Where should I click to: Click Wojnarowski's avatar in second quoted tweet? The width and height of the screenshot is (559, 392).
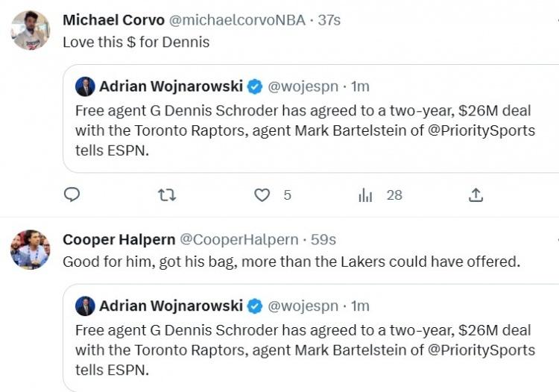pyautogui.click(x=85, y=306)
